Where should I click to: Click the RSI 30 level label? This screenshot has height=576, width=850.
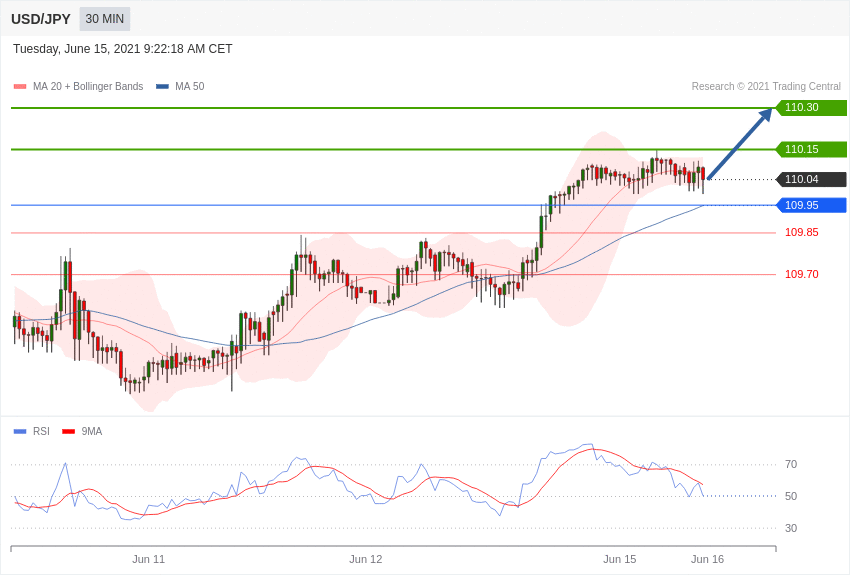[791, 528]
